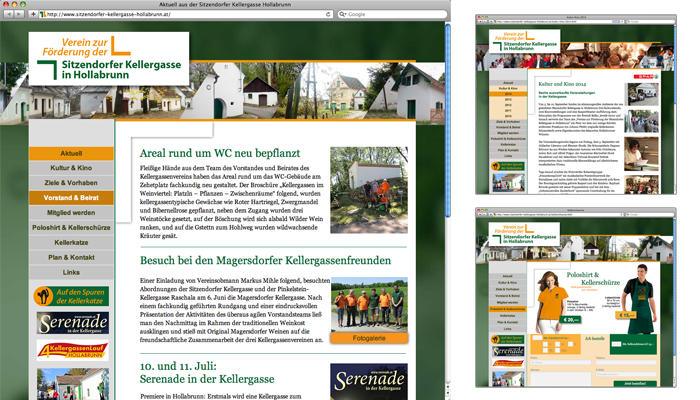Click the Kellerschürze quantity field in the green order box
This screenshot has height=400, width=700.
pos(617,344)
